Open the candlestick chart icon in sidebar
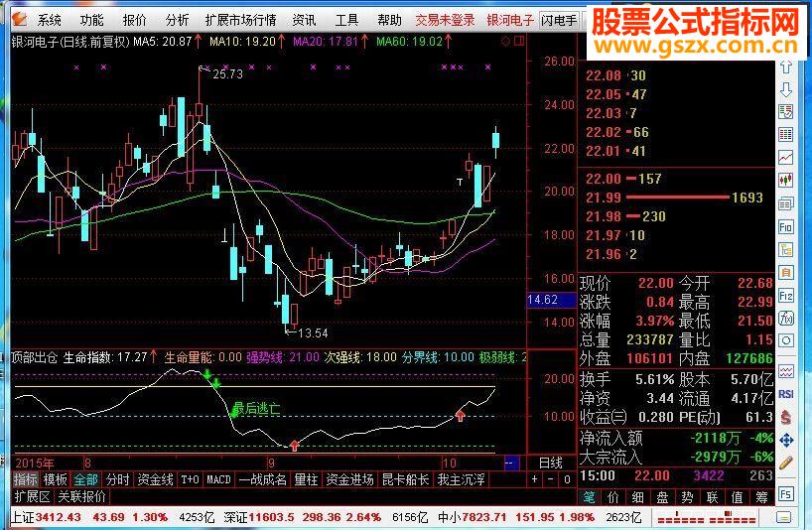Viewport: 812px width, 530px height. [786, 180]
